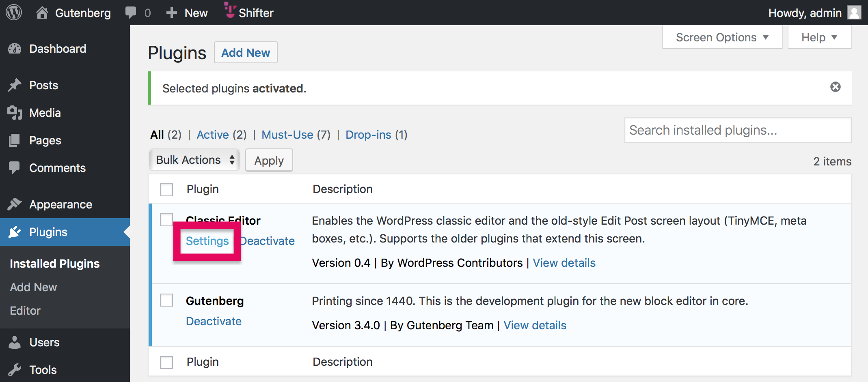Go to Dashboard in sidebar

click(65, 49)
